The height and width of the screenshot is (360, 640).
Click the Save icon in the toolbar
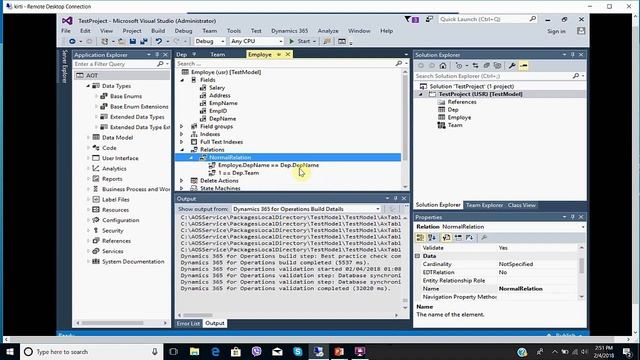pyautogui.click(x=133, y=41)
